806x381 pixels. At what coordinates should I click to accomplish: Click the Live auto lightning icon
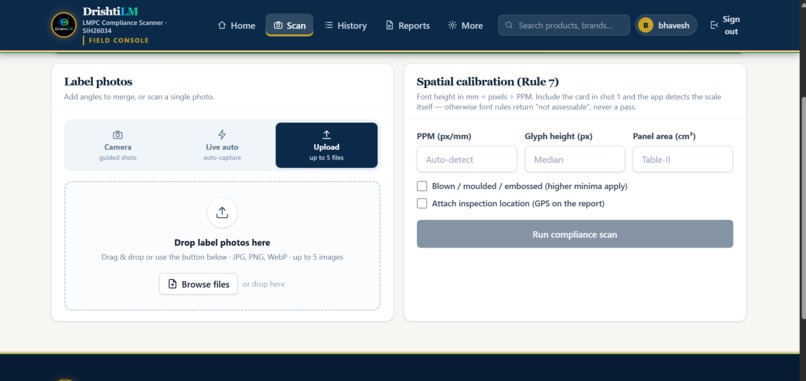222,135
